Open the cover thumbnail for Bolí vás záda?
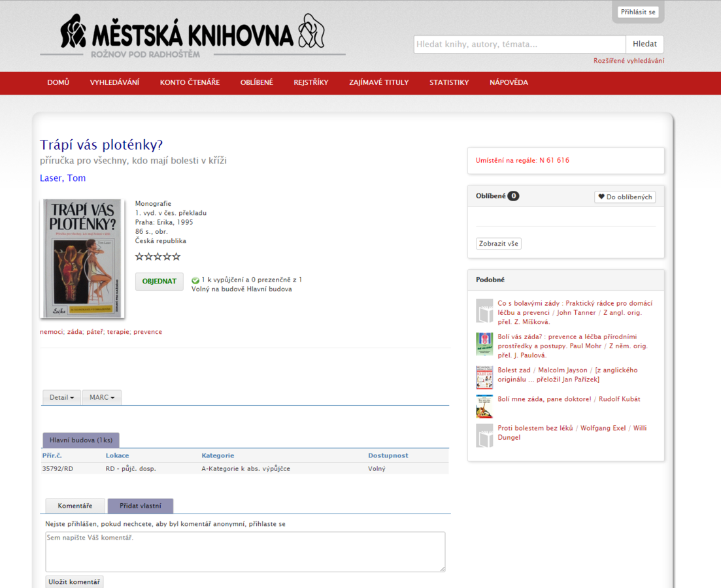The width and height of the screenshot is (721, 588). click(x=484, y=344)
